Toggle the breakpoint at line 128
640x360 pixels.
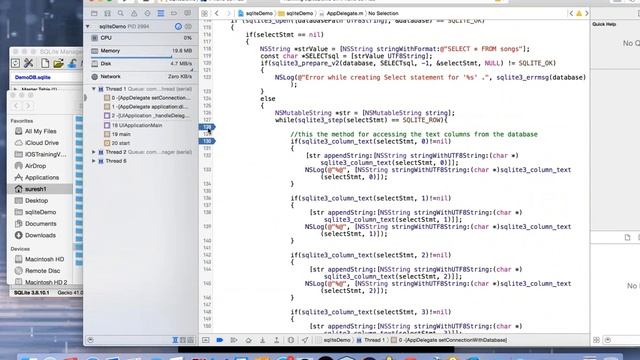tap(207, 127)
